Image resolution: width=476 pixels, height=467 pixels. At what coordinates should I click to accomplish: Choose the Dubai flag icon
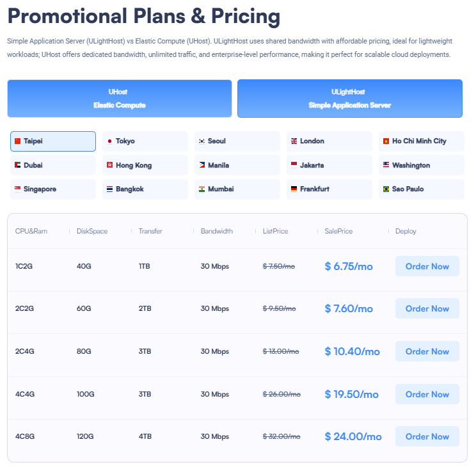click(x=18, y=165)
